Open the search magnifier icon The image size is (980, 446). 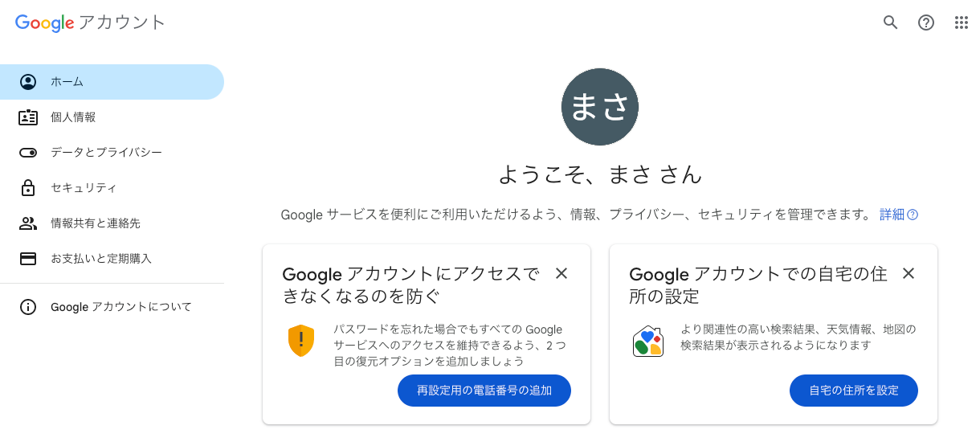pos(890,23)
